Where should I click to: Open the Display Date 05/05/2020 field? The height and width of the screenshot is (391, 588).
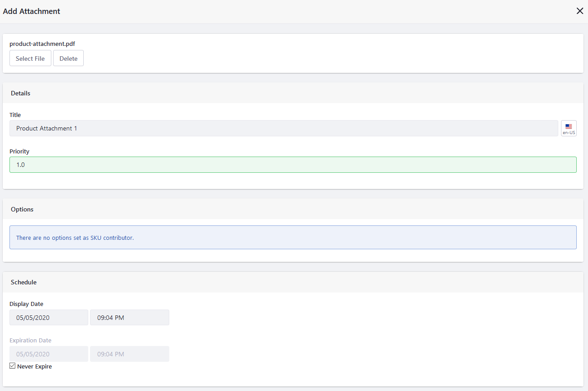point(49,317)
